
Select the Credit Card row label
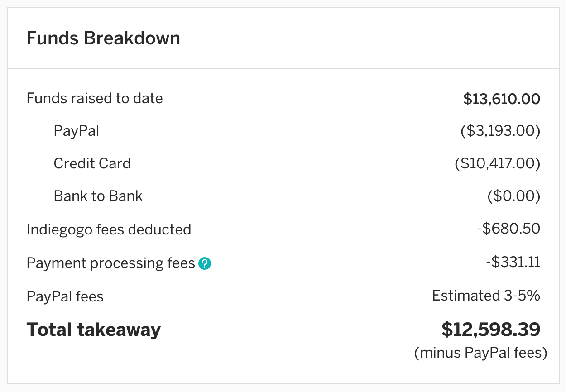coord(92,163)
